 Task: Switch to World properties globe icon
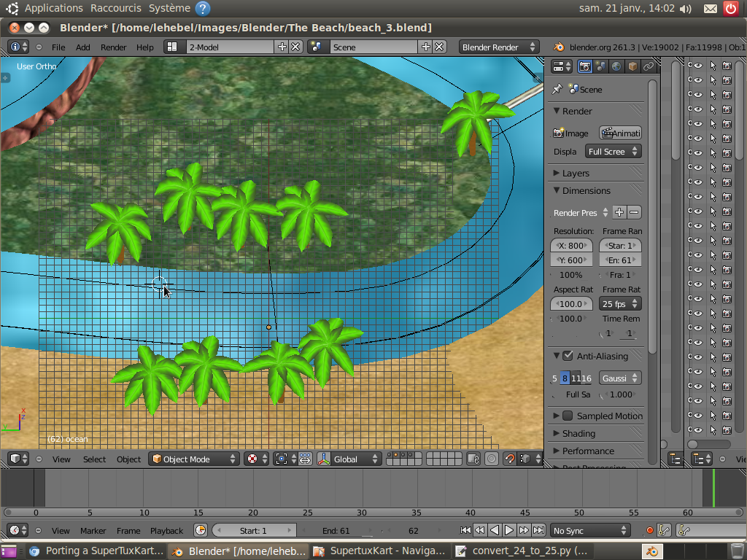pos(616,66)
